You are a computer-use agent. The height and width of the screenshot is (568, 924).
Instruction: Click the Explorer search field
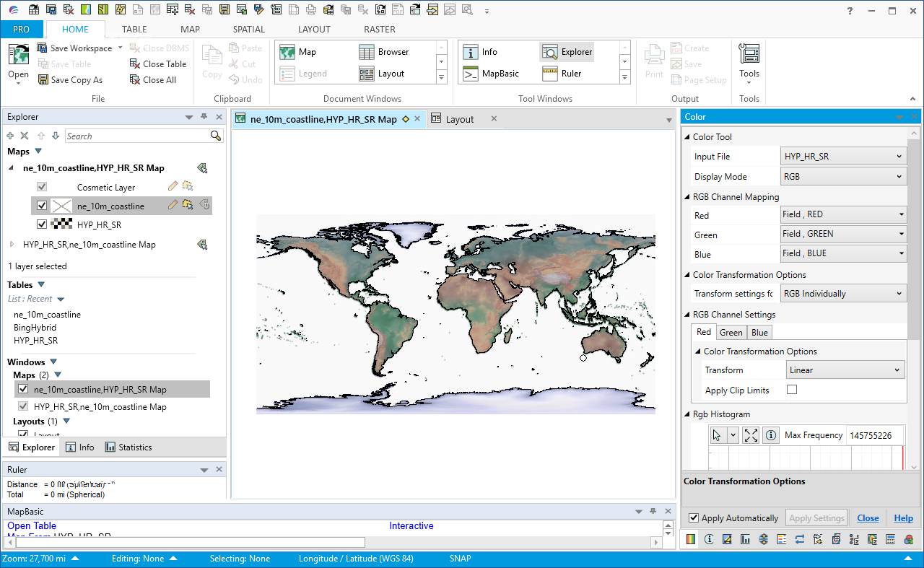point(137,136)
